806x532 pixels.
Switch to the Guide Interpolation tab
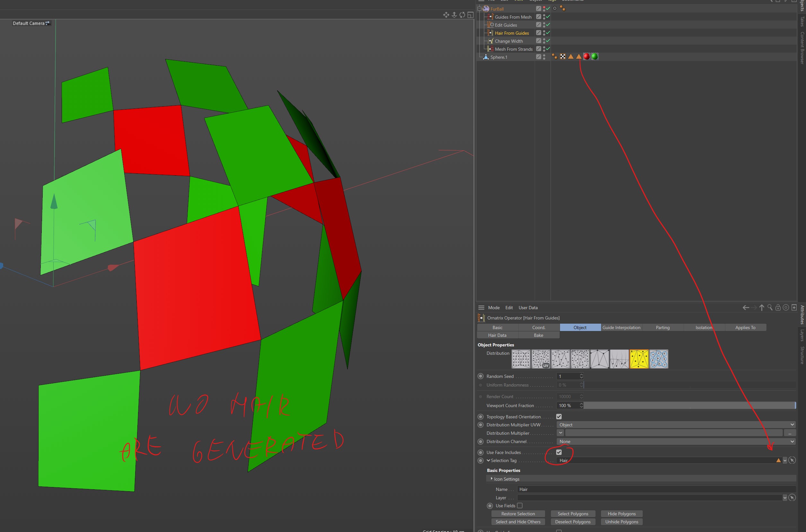click(x=621, y=327)
